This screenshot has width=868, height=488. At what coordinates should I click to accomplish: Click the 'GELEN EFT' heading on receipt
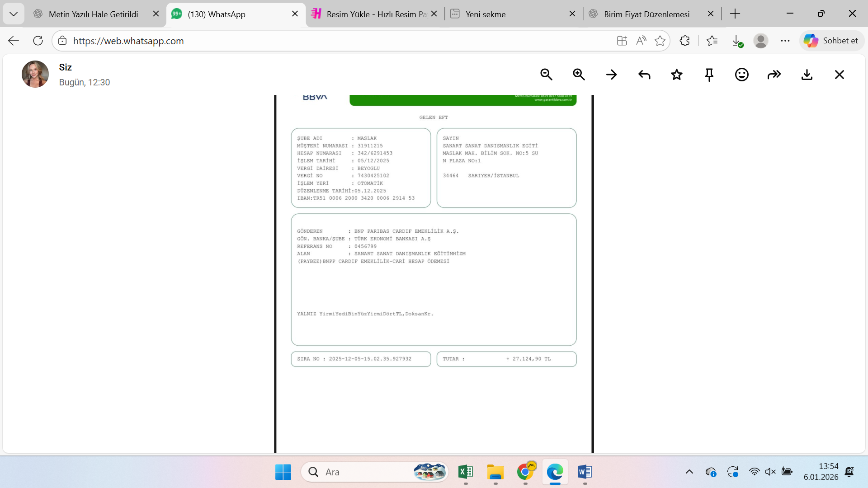point(434,117)
